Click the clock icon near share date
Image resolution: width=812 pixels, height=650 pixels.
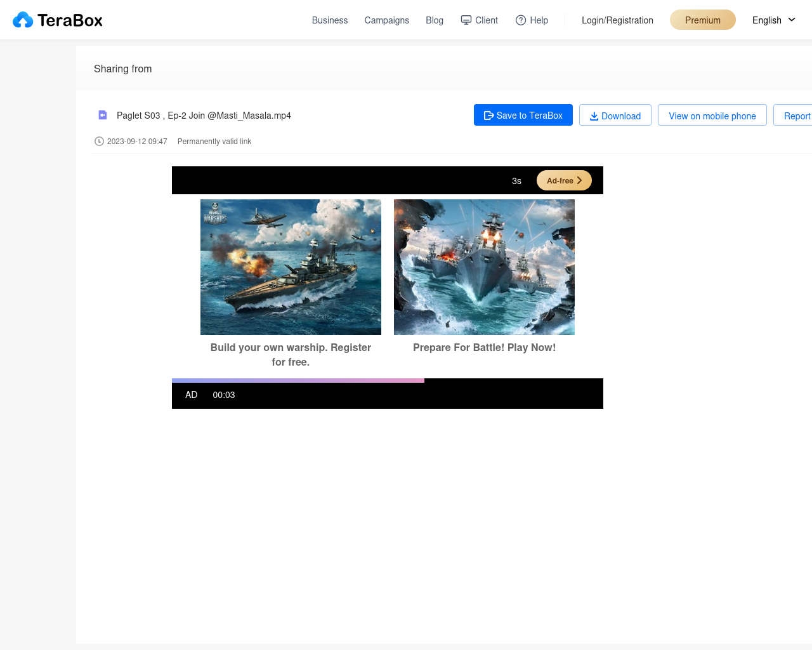(x=99, y=142)
